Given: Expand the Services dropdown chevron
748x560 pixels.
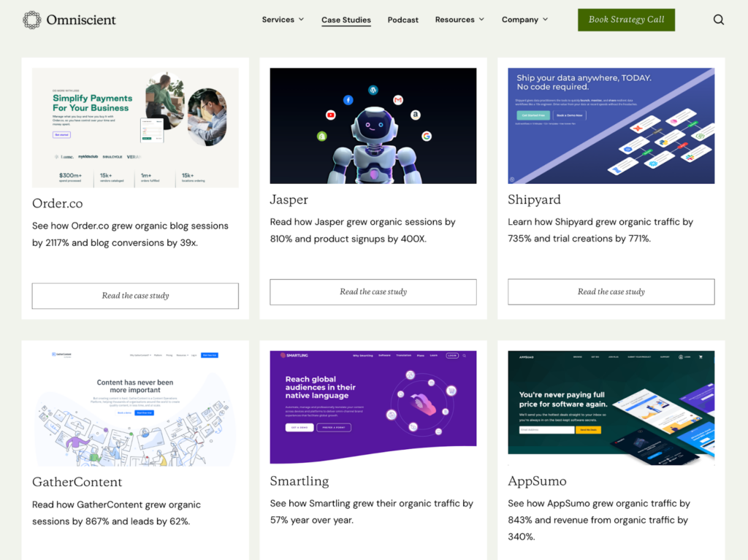Looking at the screenshot, I should tap(302, 20).
